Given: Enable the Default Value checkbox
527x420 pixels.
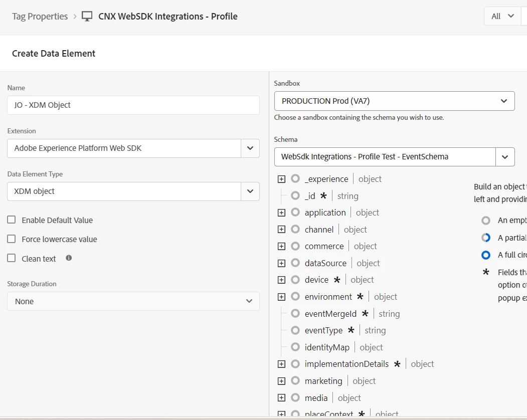Looking at the screenshot, I should 12,220.
